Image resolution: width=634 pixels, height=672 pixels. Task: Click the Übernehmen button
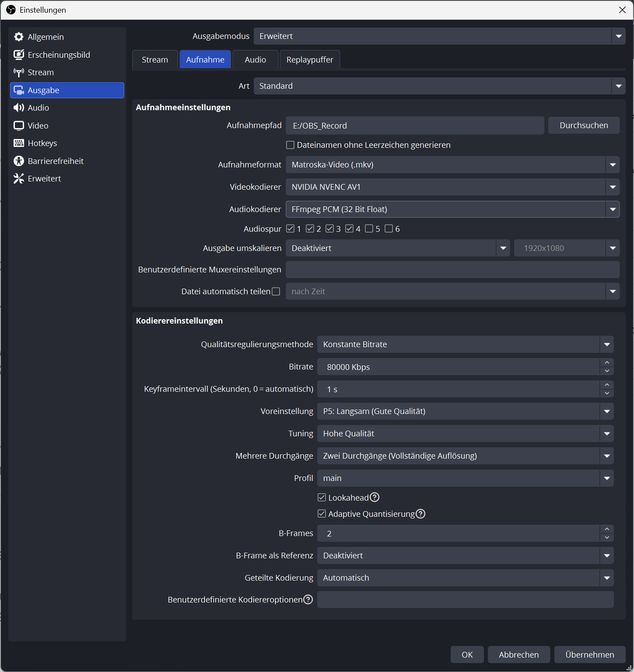pyautogui.click(x=590, y=655)
